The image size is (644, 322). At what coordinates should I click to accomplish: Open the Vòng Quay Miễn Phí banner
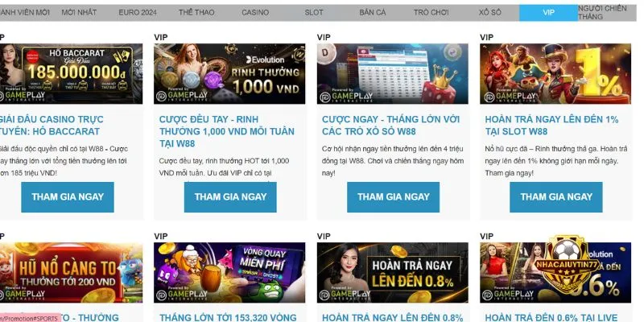coord(229,272)
